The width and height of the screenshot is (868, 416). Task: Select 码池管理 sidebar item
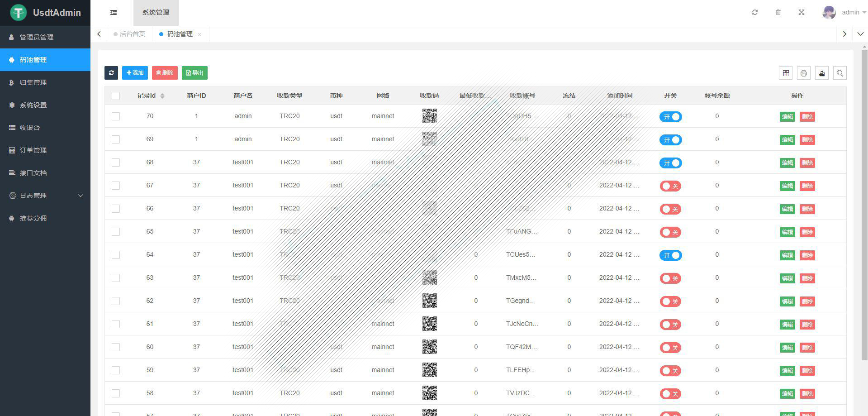point(45,60)
